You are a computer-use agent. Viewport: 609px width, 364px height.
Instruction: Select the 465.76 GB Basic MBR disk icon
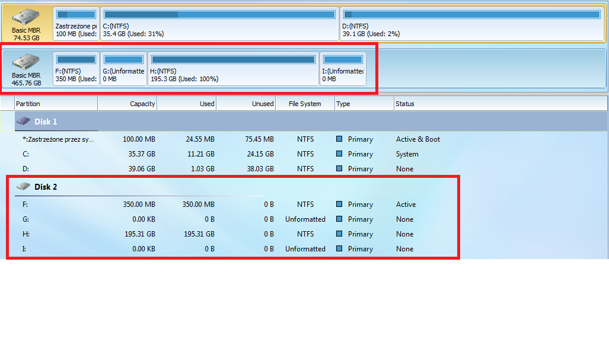[x=26, y=62]
